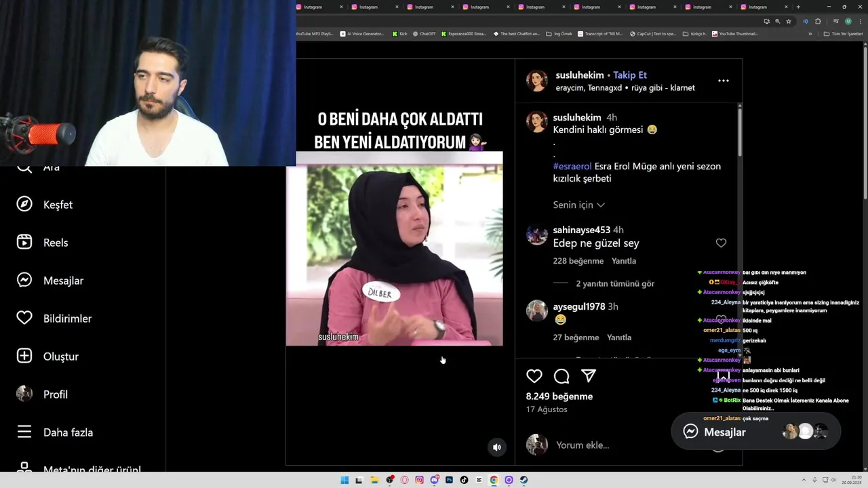Open the susluhekim username in the post header
Image resolution: width=868 pixels, height=488 pixels.
click(x=580, y=75)
